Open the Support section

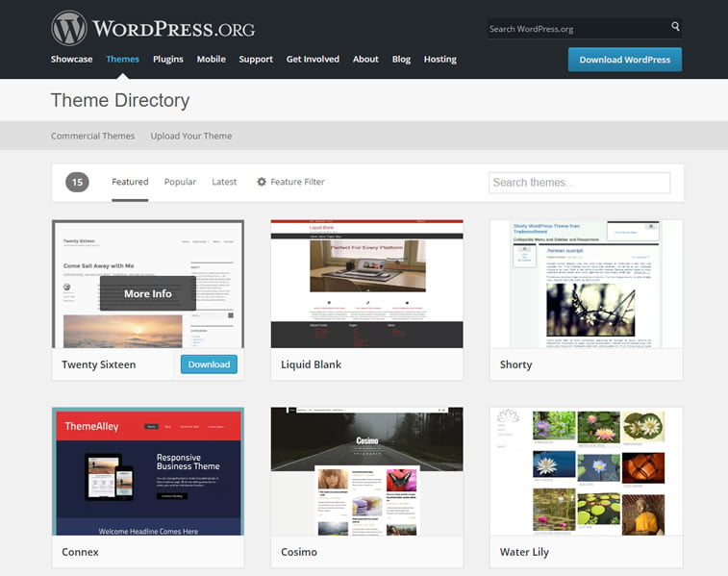click(x=256, y=59)
